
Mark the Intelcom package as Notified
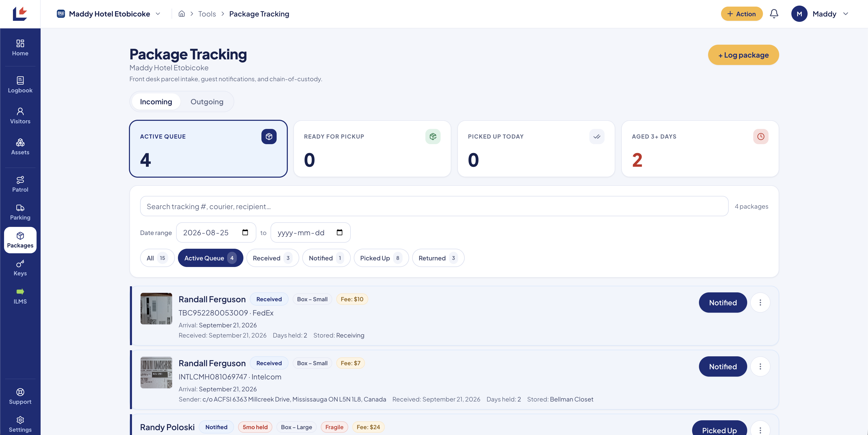pyautogui.click(x=723, y=366)
